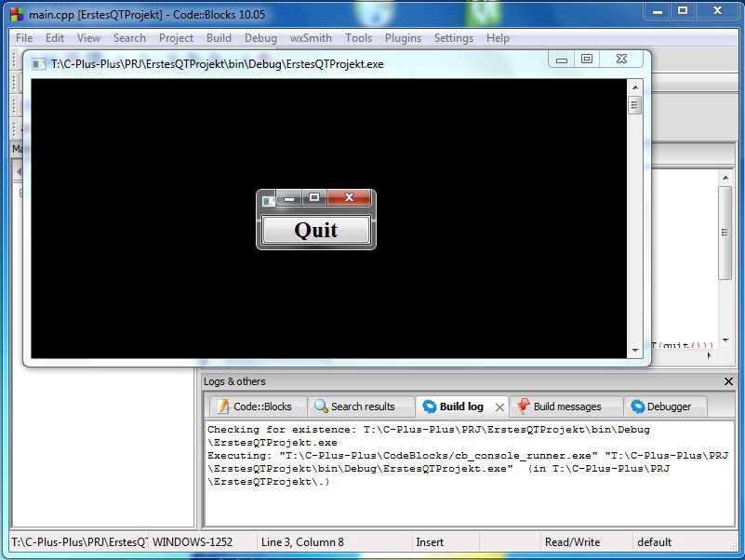Close the ErstesQTProjekt.exe console window
The image size is (745, 560).
621,59
